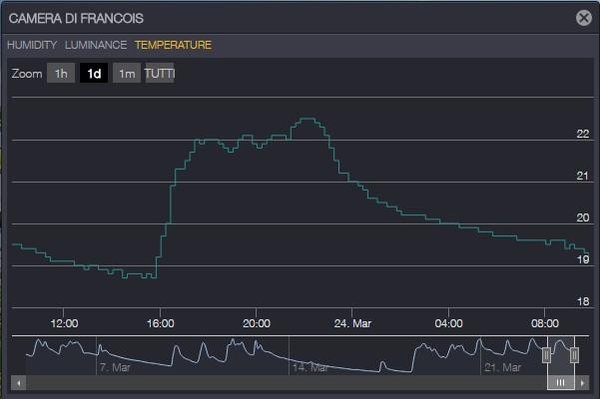
Task: Click the Zoom label
Action: pyautogui.click(x=27, y=73)
